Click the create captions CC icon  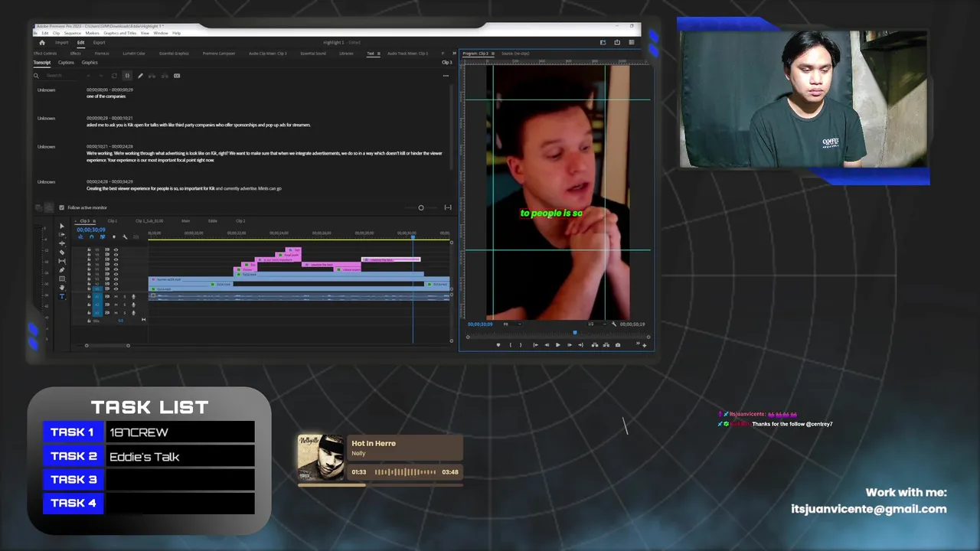[177, 76]
